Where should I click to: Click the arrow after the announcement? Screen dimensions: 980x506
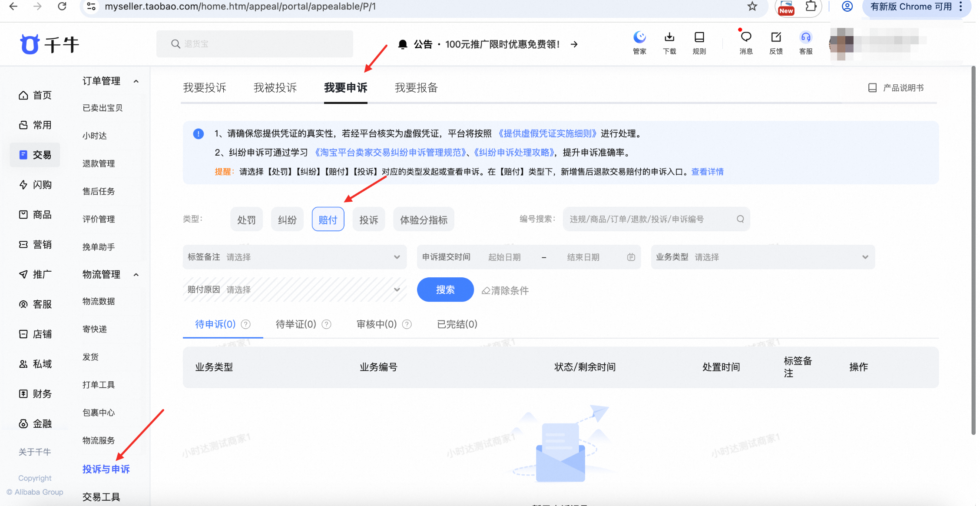[574, 44]
